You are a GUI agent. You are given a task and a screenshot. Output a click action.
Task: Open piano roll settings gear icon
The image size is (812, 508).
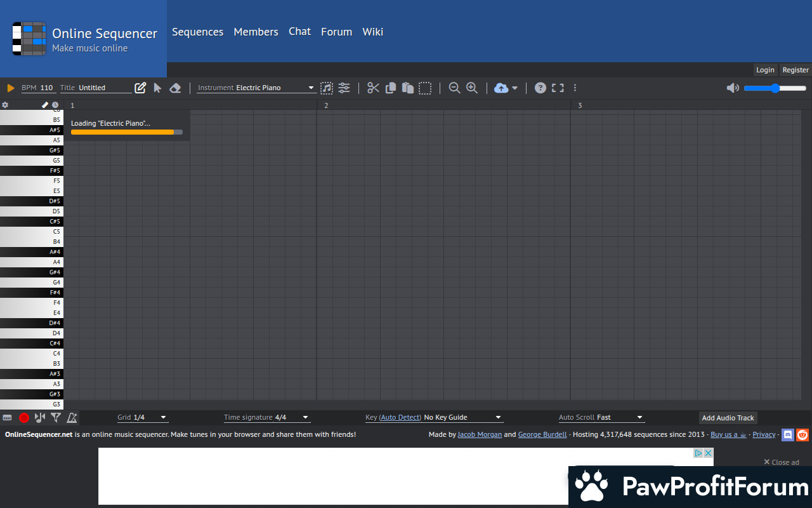[x=5, y=105]
